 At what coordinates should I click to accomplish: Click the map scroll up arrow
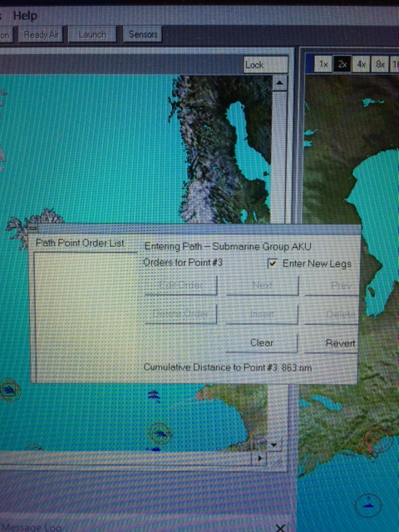point(279,83)
